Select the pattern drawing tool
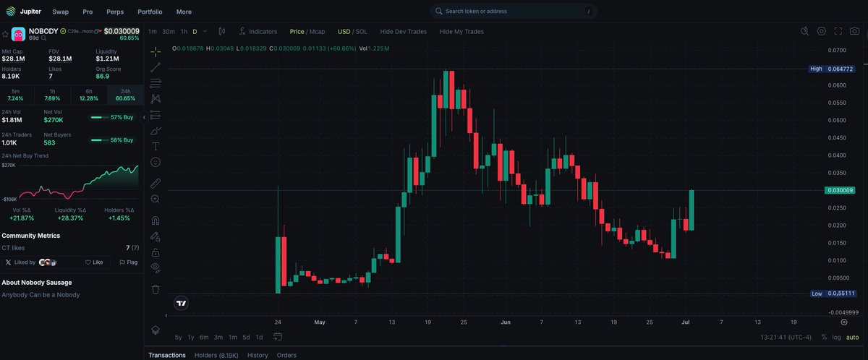 coord(156,98)
